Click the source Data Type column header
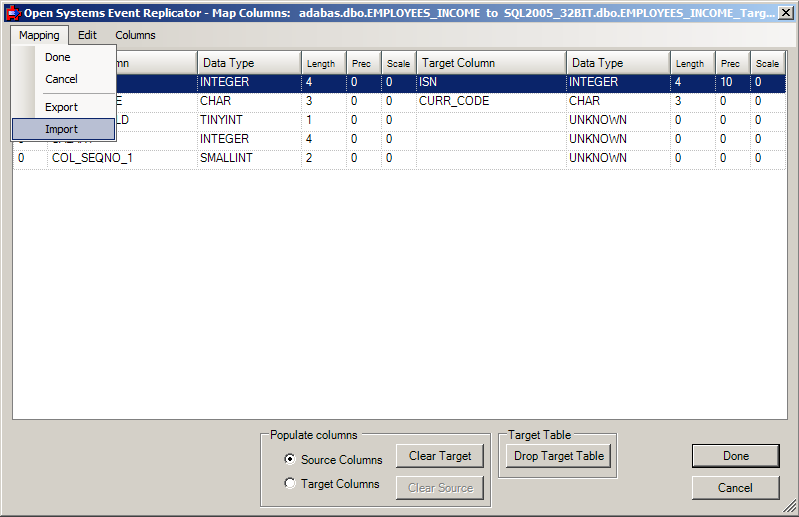The image size is (799, 517). (249, 63)
